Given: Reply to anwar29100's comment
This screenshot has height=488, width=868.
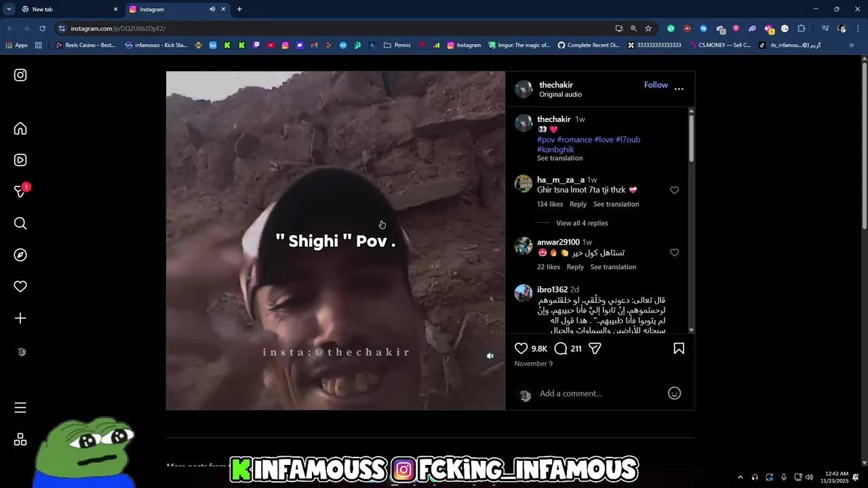Looking at the screenshot, I should pyautogui.click(x=575, y=267).
